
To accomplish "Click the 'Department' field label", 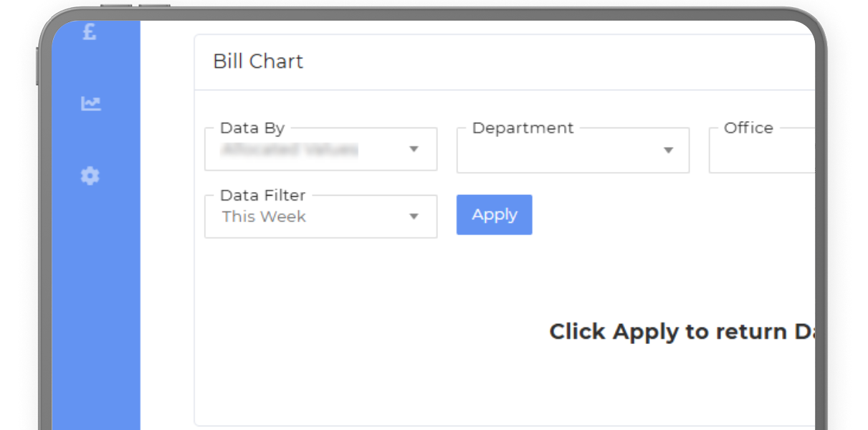I will pos(523,128).
